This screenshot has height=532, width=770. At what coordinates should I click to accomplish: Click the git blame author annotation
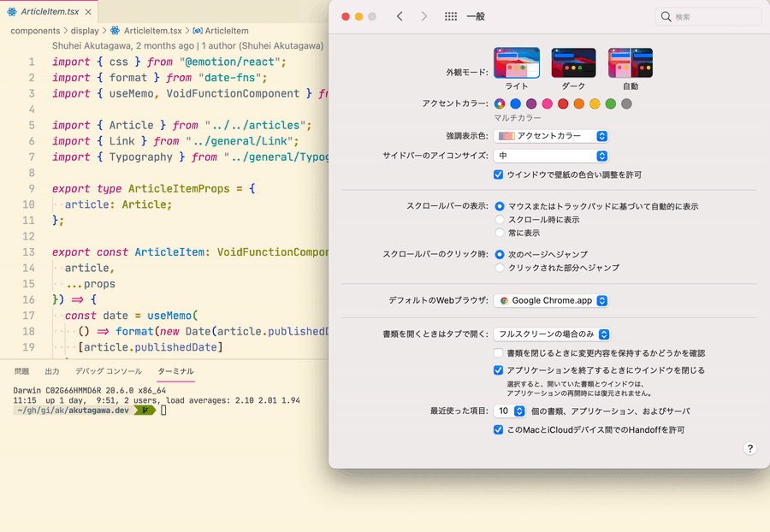click(187, 45)
